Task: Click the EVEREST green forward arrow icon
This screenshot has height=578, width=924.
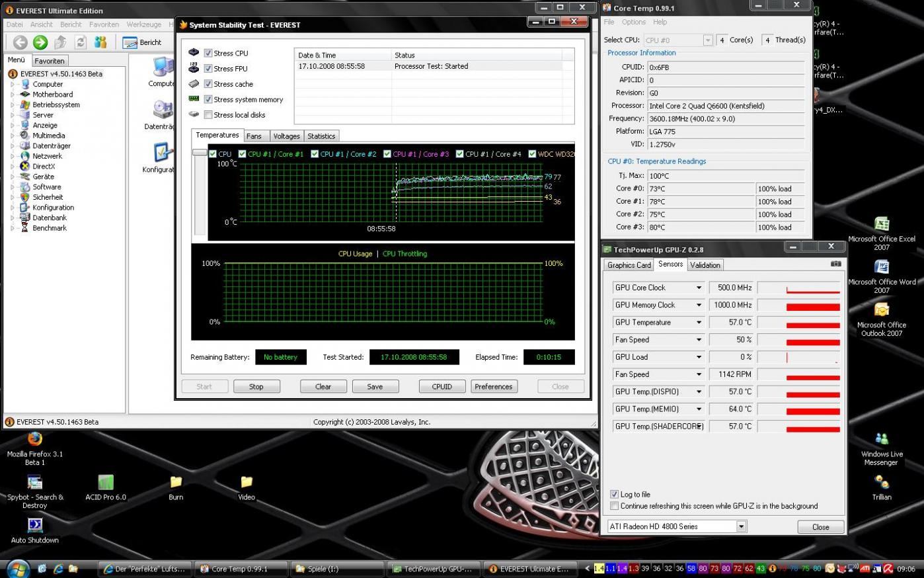Action: coord(40,42)
